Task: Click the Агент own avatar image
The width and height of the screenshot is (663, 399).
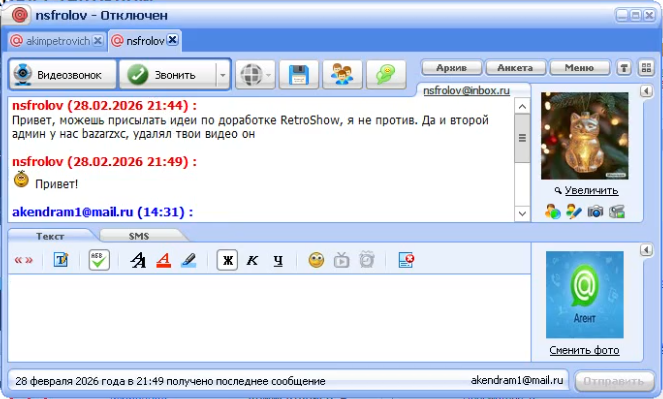Action: [584, 295]
